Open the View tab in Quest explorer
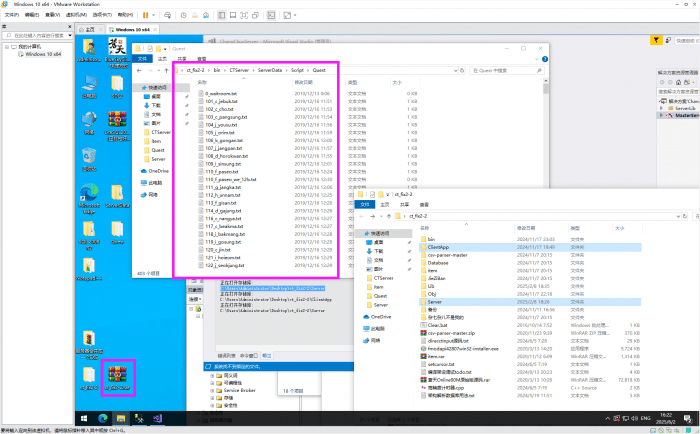Viewport: 700px width, 434px height. (202, 59)
